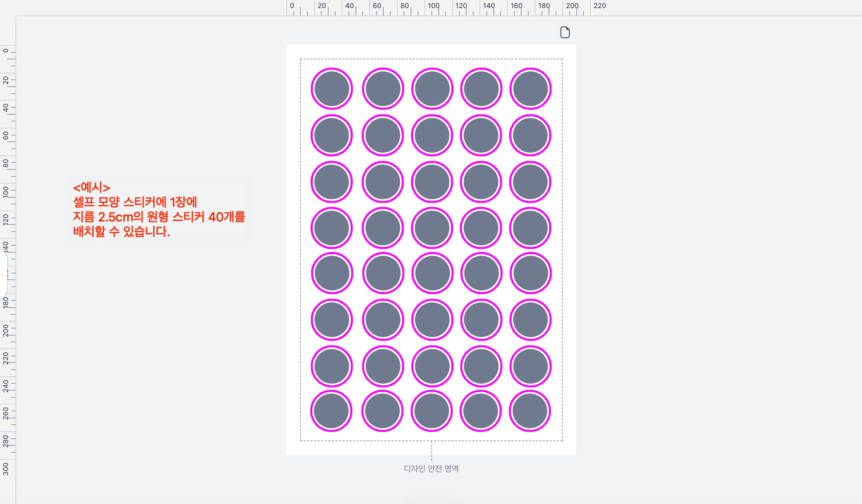Select the top-right circle sticker
The image size is (862, 504).
pyautogui.click(x=530, y=88)
